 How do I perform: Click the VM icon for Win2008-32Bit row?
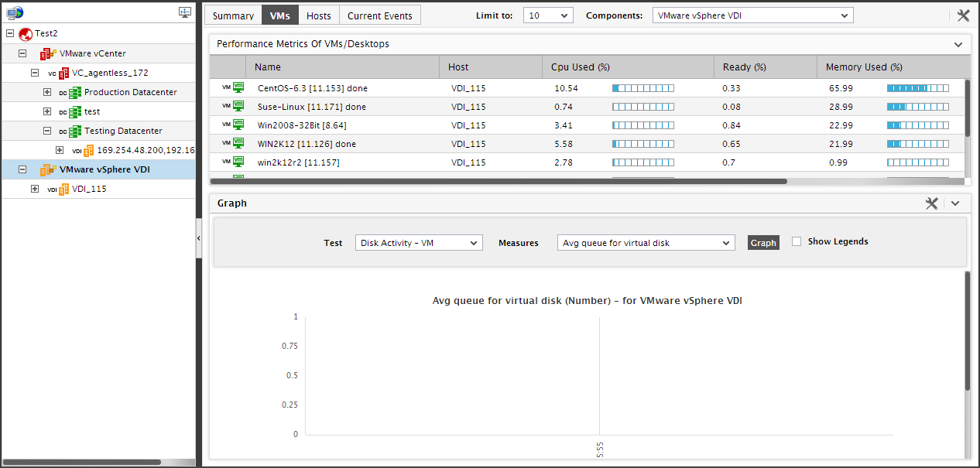(x=238, y=125)
